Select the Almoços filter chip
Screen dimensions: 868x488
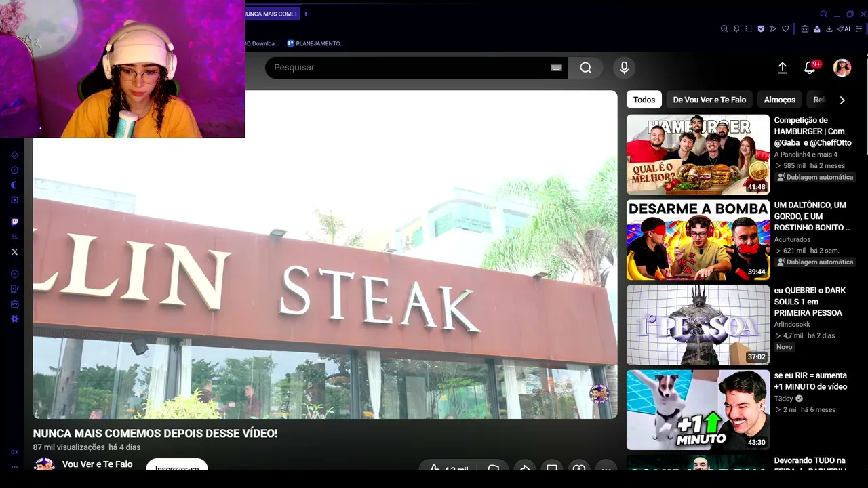pos(780,100)
